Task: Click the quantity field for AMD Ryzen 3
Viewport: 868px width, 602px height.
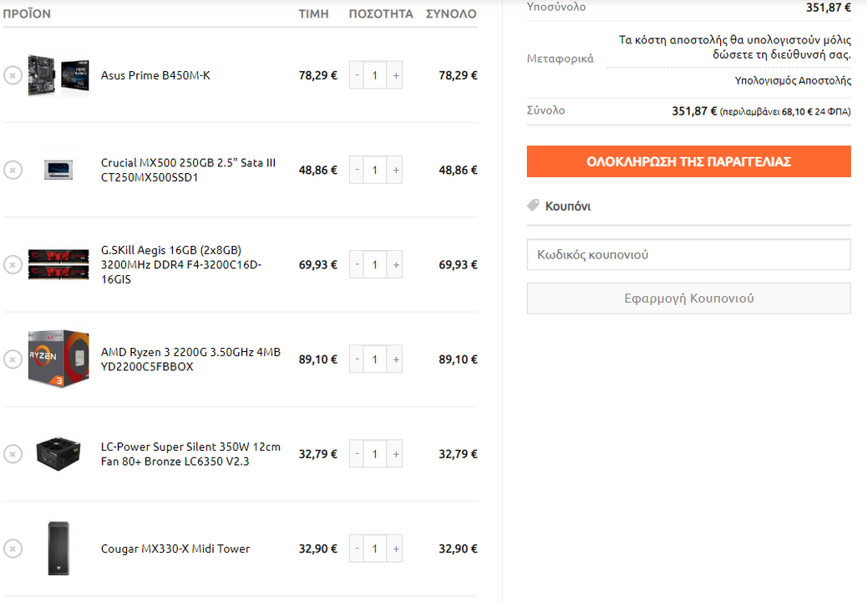Action: coord(375,360)
